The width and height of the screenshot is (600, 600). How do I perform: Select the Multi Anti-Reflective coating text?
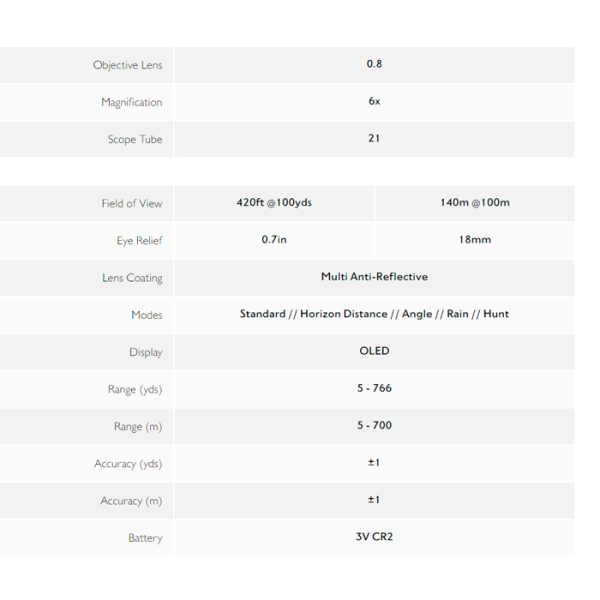click(374, 277)
